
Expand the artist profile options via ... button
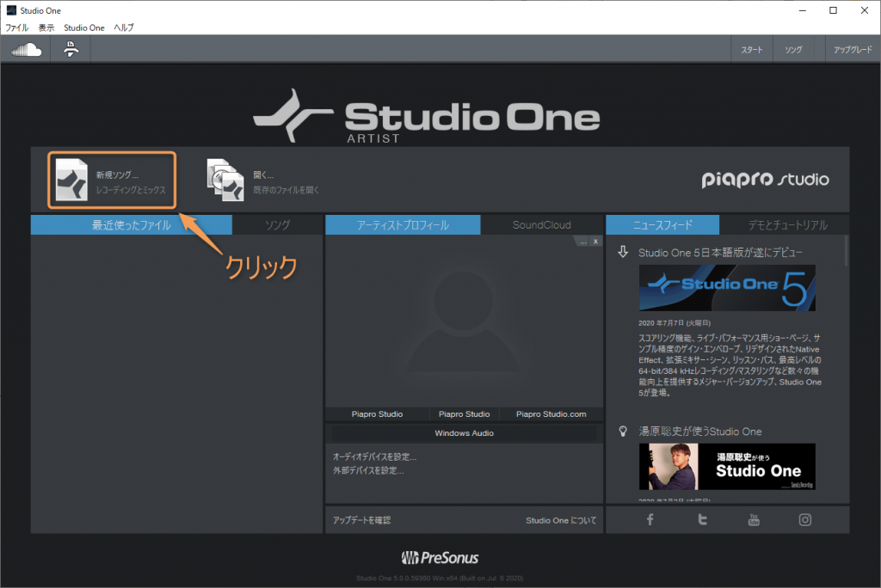582,242
